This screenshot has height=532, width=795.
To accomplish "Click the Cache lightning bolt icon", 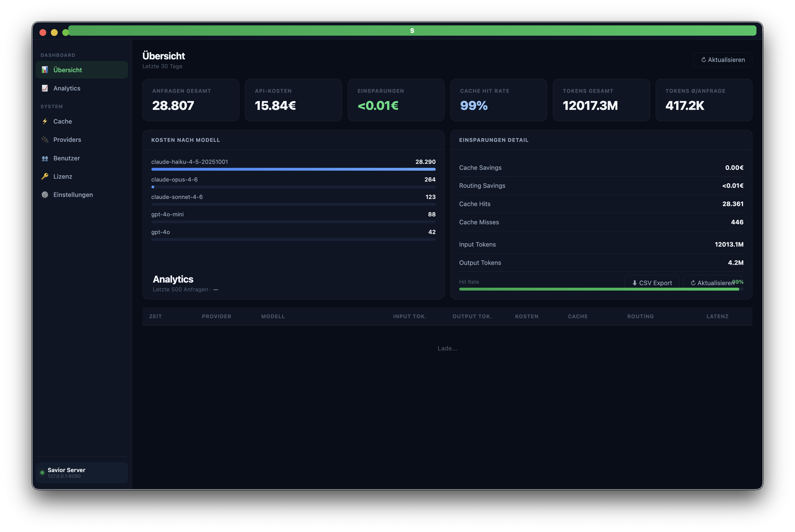I will pos(45,122).
